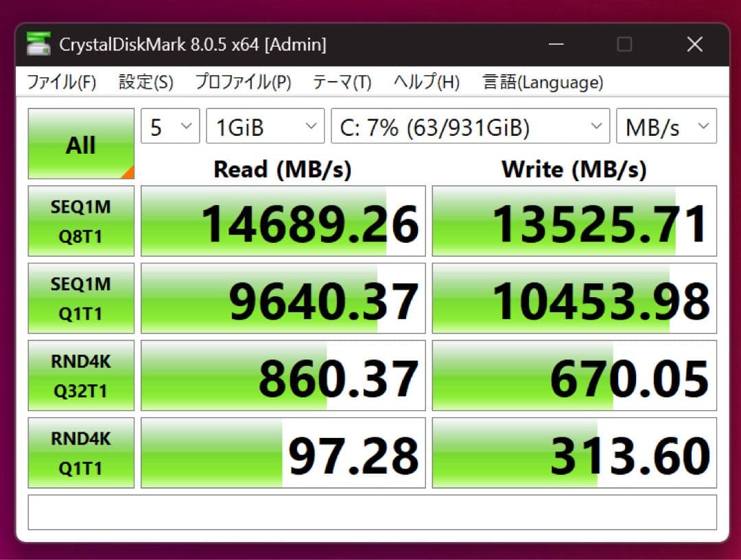The height and width of the screenshot is (560, 741).
Task: Run the SEQ1M Q1T1 test
Action: (80, 297)
